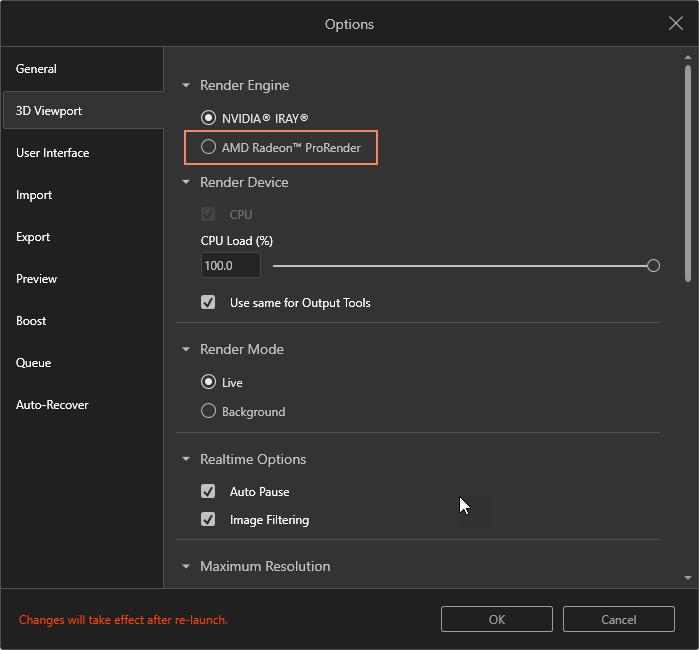Select NVIDIA IRAY render engine
The image size is (699, 650).
click(208, 118)
